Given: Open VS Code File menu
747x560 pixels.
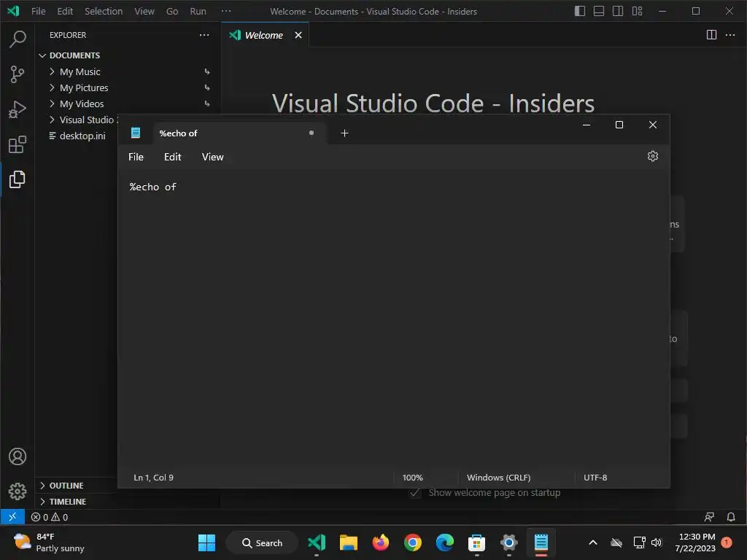Looking at the screenshot, I should pos(39,11).
